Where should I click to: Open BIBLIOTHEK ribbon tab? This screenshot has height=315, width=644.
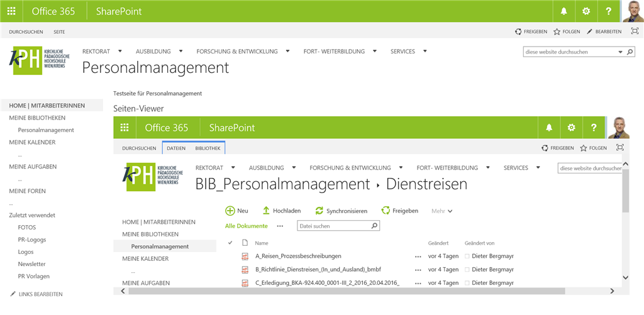[208, 148]
